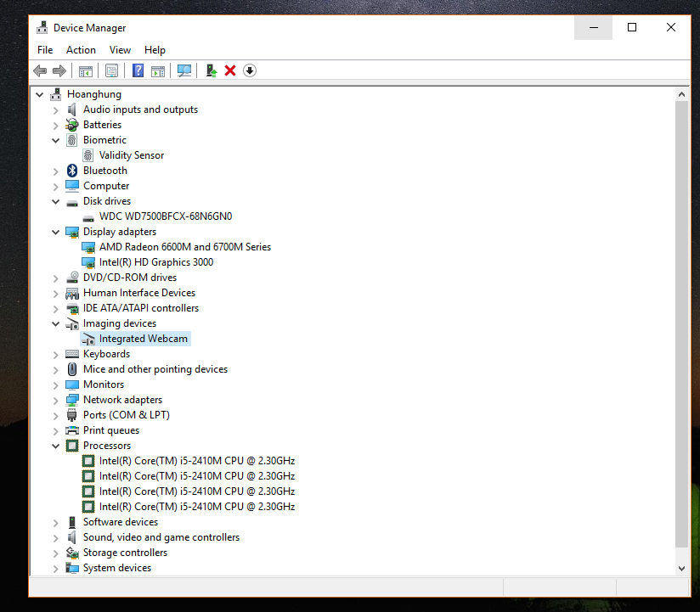Viewport: 700px width, 612px height.
Task: Click the Mice and other pointing devices icon
Action: pos(72,369)
